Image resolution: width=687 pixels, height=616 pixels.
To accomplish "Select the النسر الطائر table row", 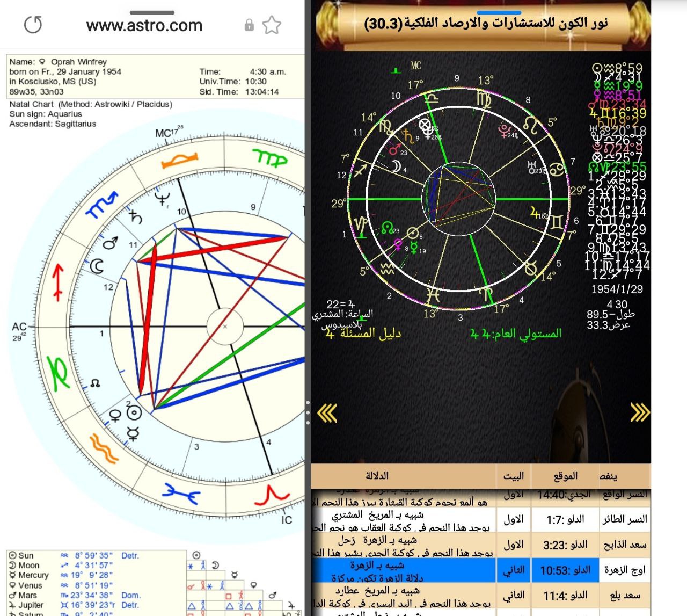I will (481, 519).
